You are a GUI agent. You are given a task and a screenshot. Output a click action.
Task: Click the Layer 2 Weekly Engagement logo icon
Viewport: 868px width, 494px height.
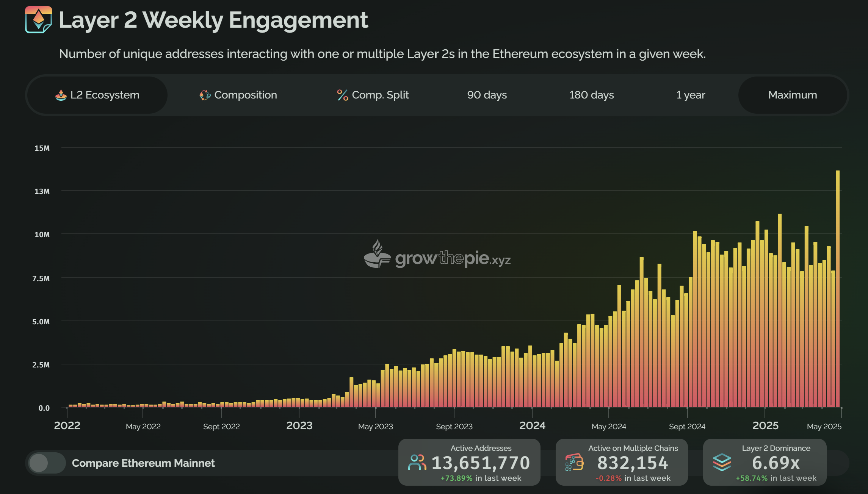click(x=39, y=20)
